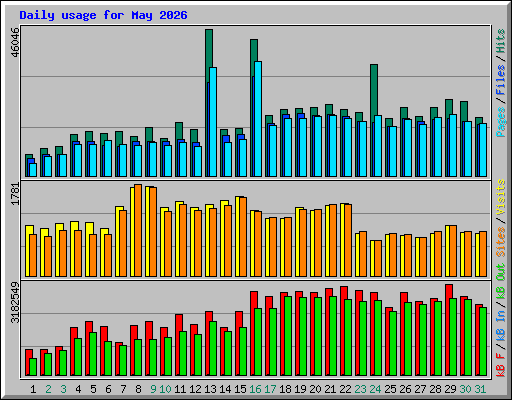Select green day label 9

[x=153, y=389]
